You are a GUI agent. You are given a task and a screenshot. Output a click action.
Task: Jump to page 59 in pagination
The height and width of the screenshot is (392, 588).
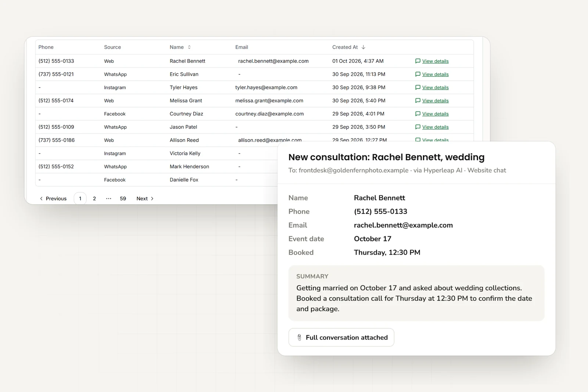tap(123, 198)
